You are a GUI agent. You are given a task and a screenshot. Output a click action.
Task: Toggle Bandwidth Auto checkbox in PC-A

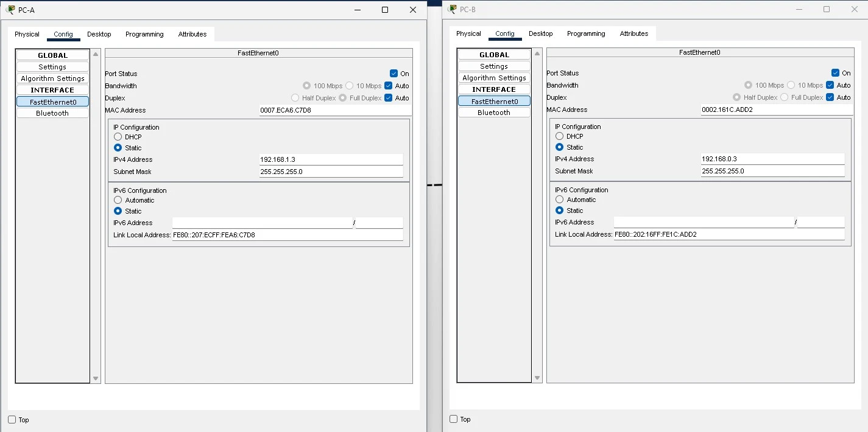tap(388, 86)
